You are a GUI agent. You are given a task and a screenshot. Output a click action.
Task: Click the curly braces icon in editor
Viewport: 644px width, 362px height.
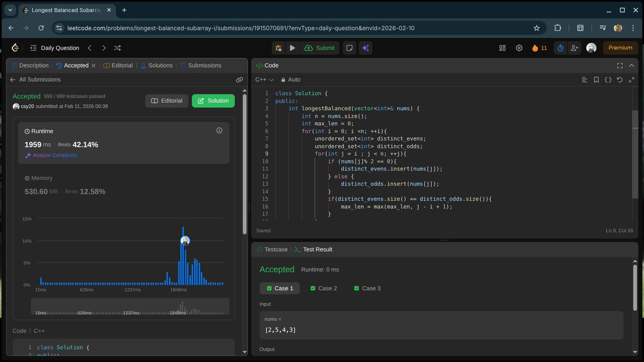click(x=608, y=79)
